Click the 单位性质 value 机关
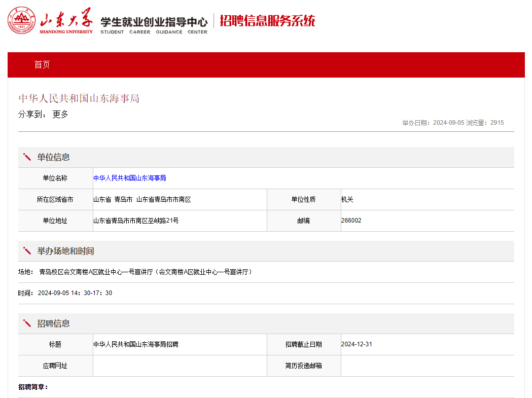532x398 pixels. click(x=347, y=199)
